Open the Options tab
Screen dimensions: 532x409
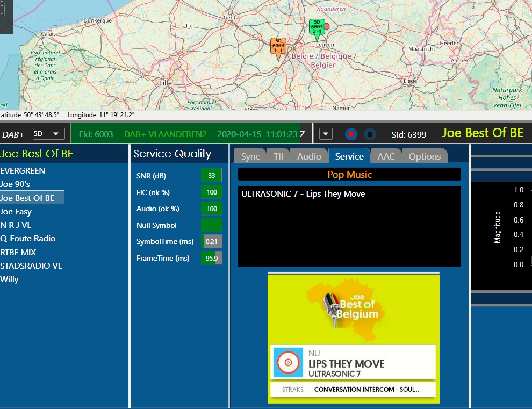[425, 156]
